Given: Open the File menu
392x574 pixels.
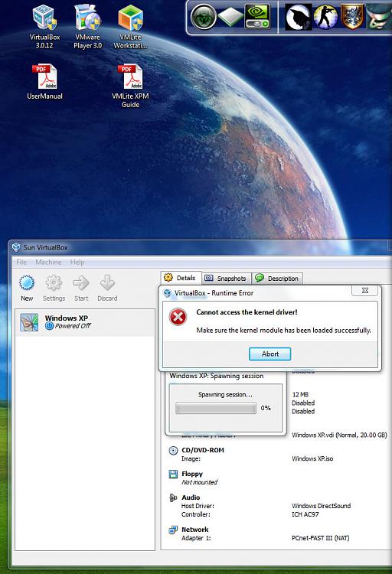Looking at the screenshot, I should point(21,262).
